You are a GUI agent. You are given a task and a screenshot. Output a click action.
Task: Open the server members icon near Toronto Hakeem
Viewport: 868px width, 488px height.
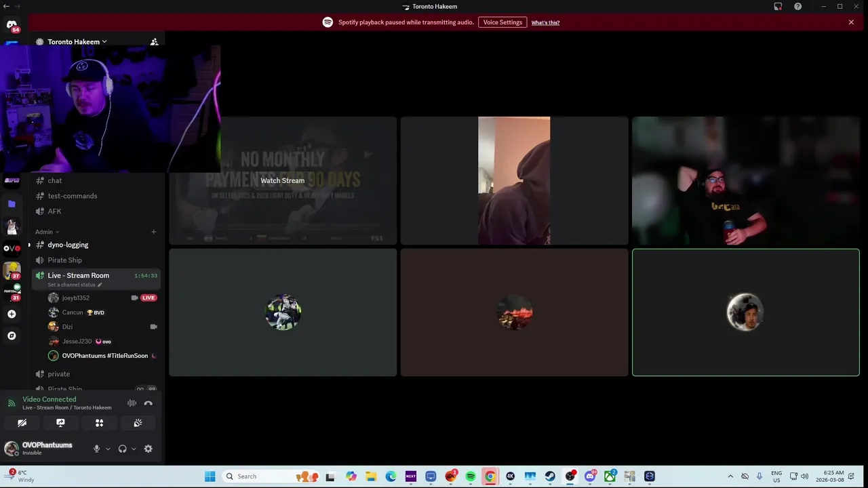click(154, 42)
